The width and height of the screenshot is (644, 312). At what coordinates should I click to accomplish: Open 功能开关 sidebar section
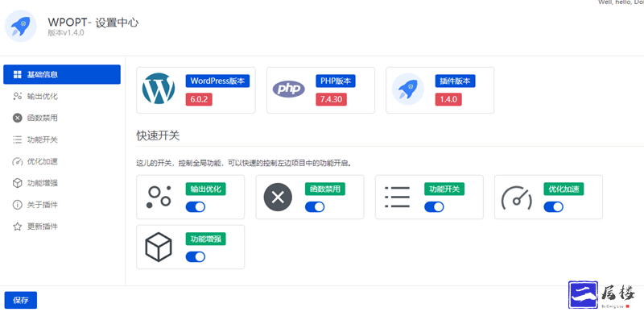click(x=62, y=139)
